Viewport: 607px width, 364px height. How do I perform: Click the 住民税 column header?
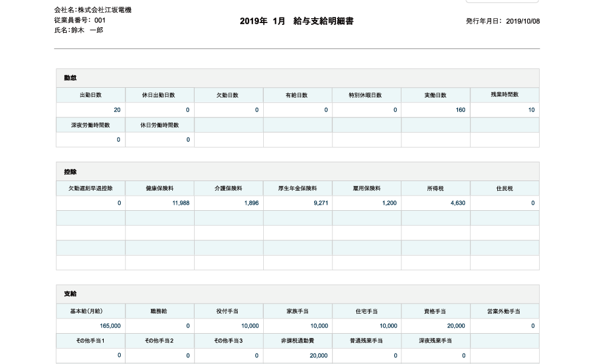pos(505,188)
